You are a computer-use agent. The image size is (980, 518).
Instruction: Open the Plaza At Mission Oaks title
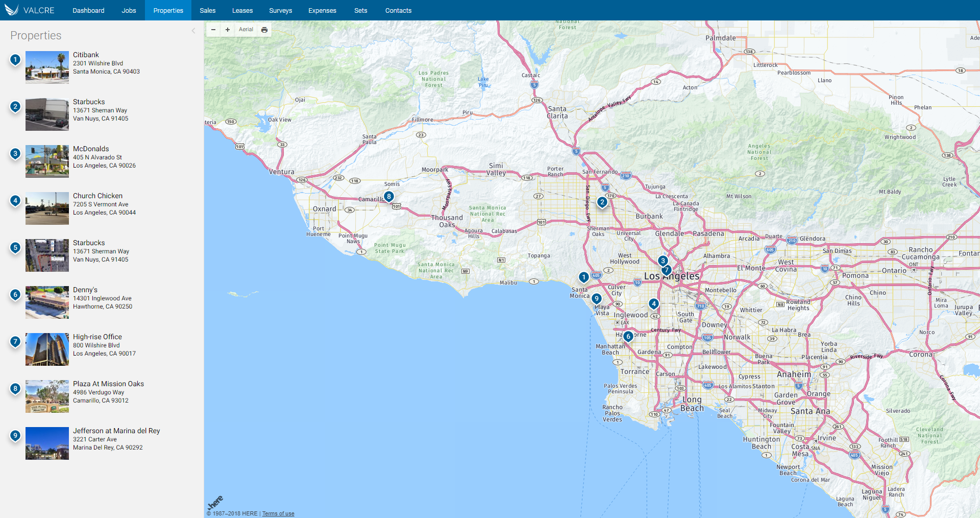pyautogui.click(x=108, y=384)
